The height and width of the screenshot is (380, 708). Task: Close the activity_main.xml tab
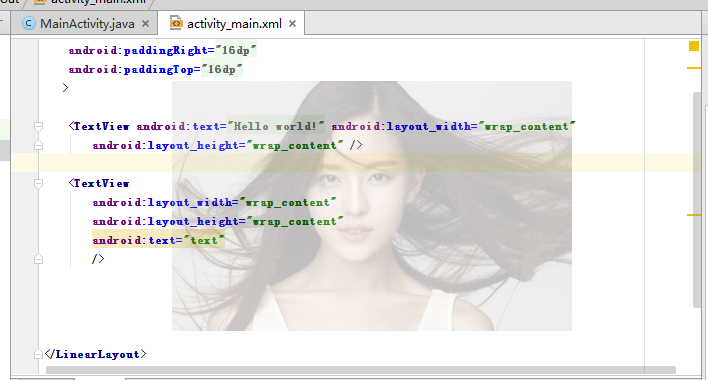[293, 23]
